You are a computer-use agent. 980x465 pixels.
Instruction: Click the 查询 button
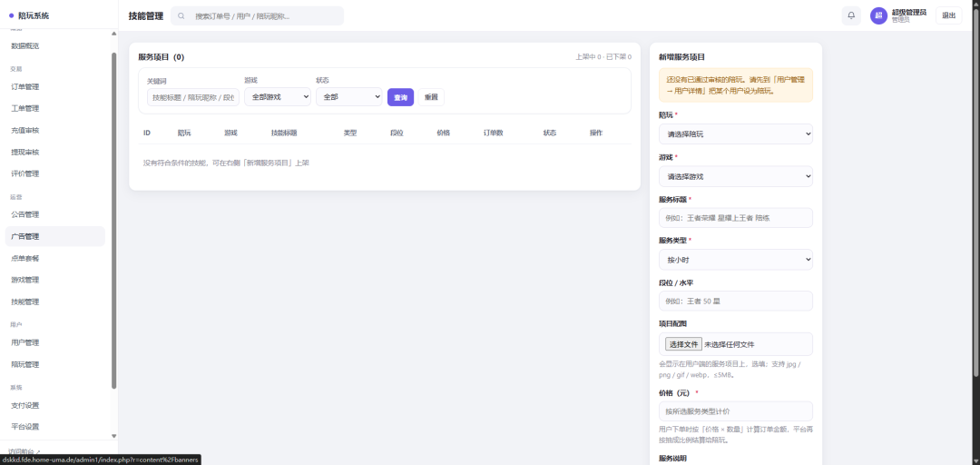click(401, 97)
